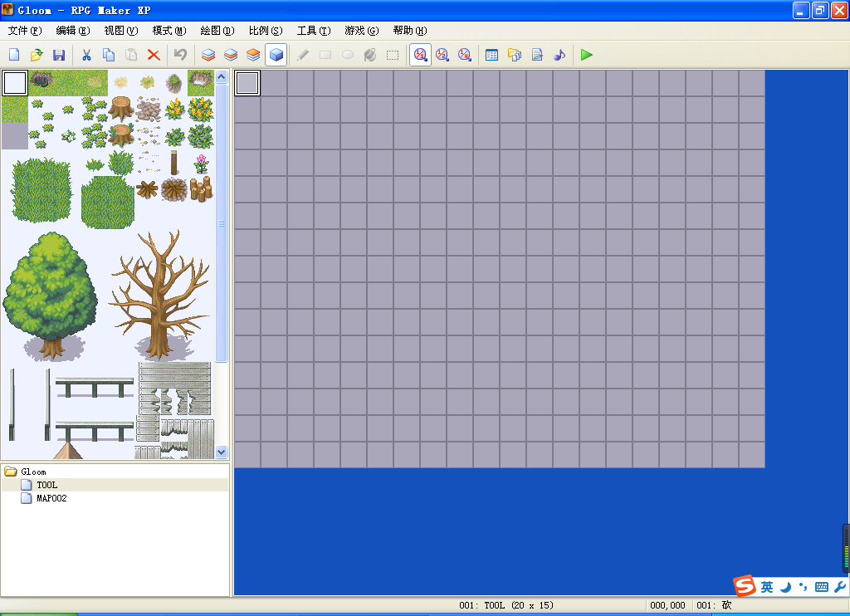Viewport: 850px width, 616px height.
Task: Choose the dashed-rectangle Select tool
Action: [393, 55]
